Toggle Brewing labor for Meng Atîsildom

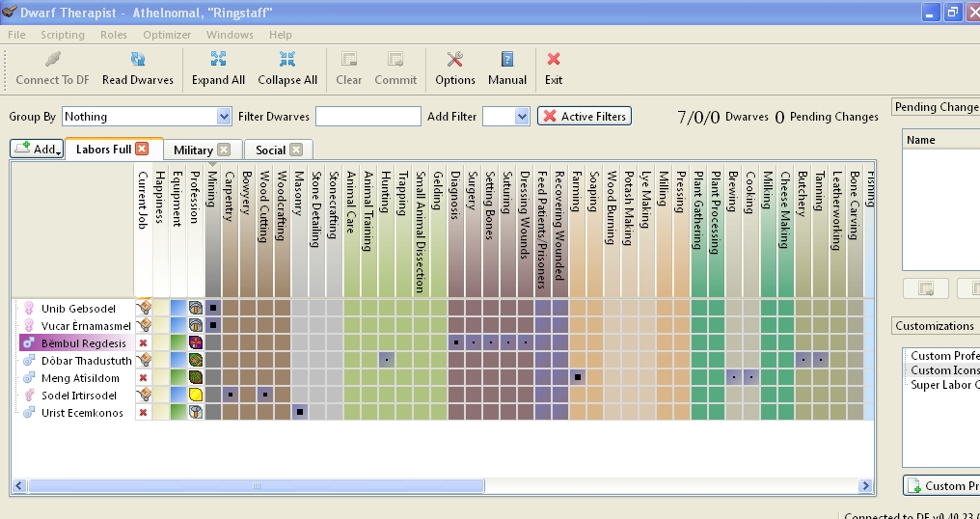click(734, 378)
